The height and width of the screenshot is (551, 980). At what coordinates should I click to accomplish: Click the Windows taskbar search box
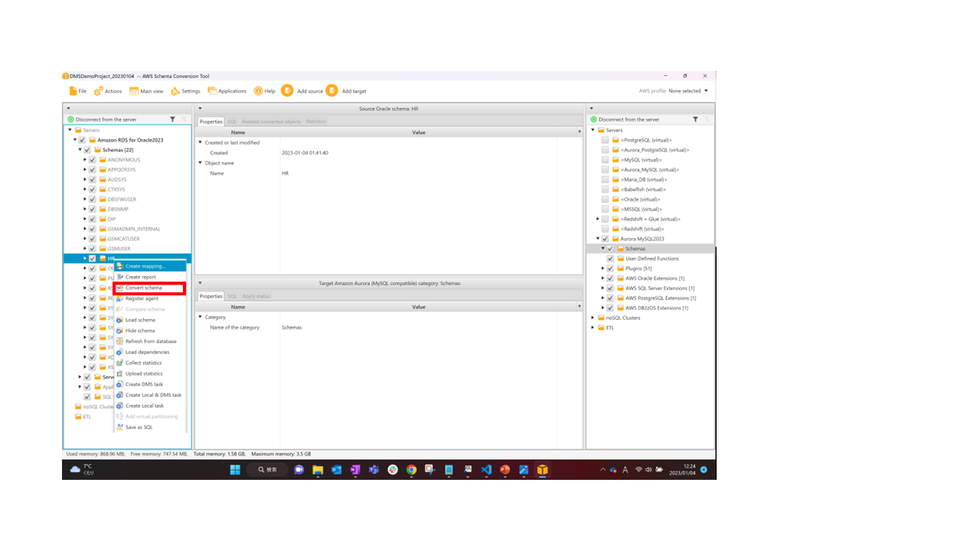click(267, 469)
